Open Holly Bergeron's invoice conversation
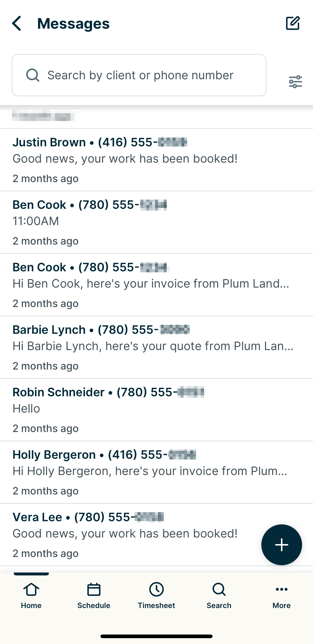This screenshot has height=644, width=313. click(x=156, y=473)
